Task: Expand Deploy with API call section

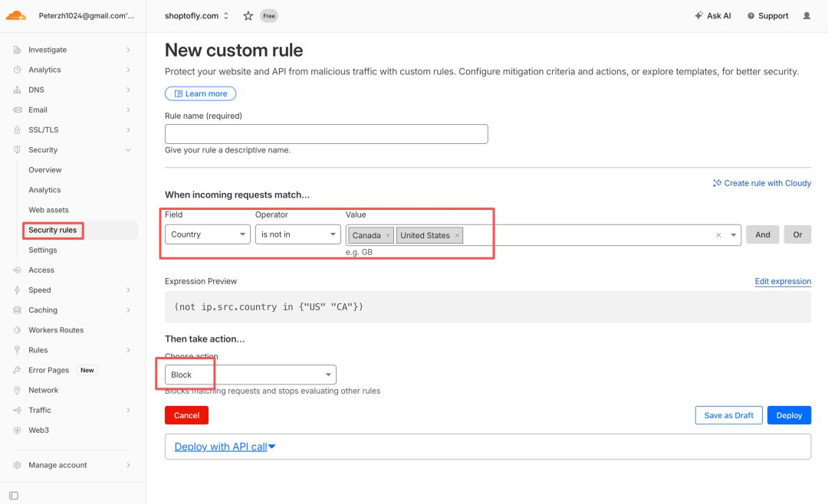Action: [x=225, y=447]
